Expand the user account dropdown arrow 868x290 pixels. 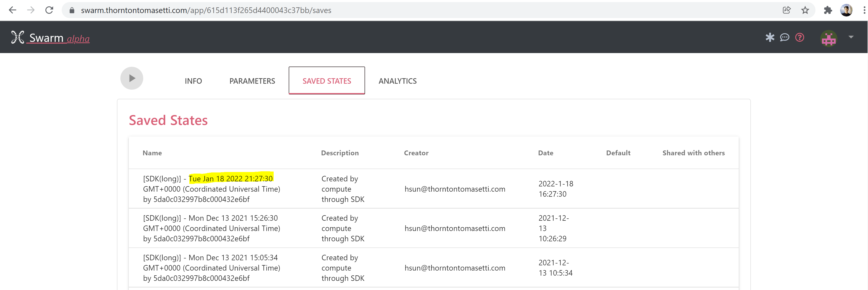[851, 37]
